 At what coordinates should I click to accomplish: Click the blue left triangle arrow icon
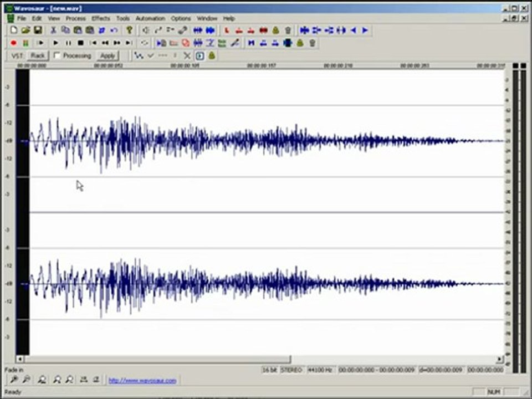pos(353,30)
